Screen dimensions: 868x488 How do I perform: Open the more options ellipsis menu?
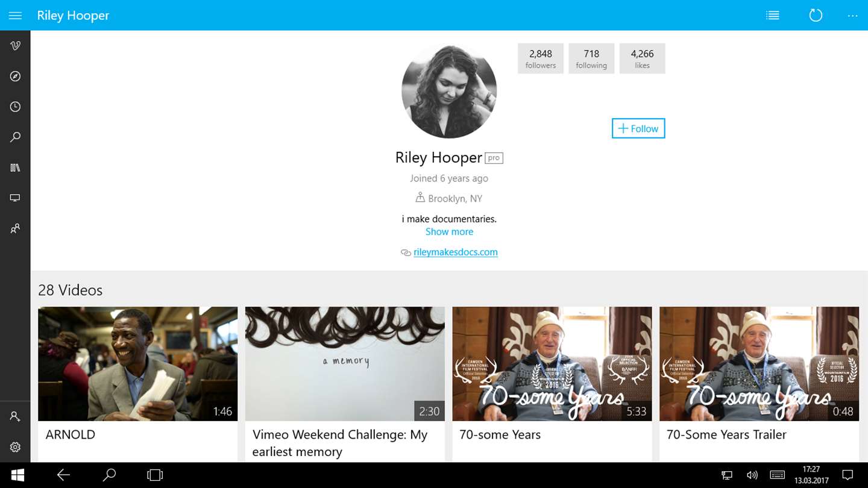852,16
